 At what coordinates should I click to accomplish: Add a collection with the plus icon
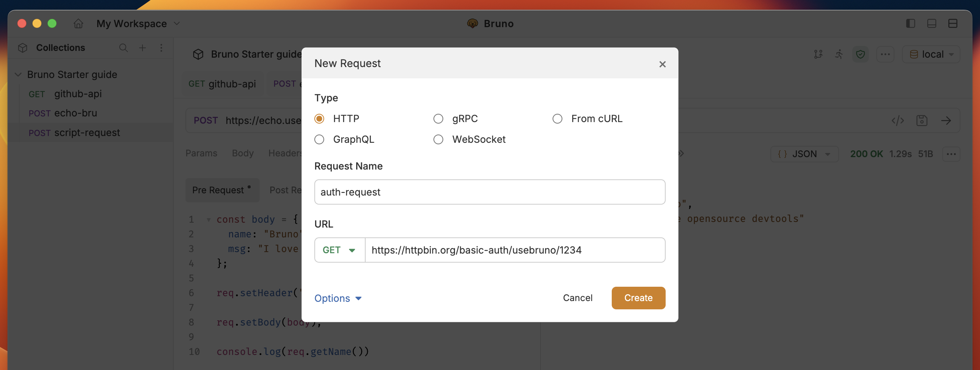click(x=142, y=48)
